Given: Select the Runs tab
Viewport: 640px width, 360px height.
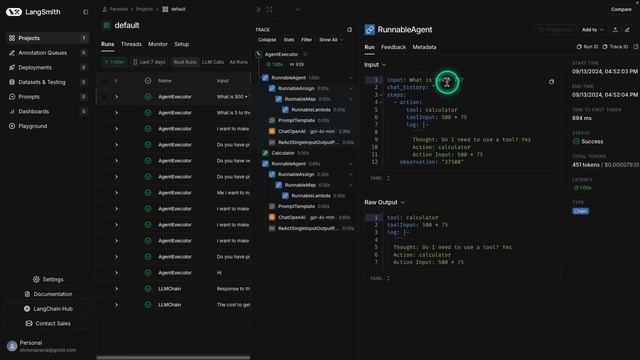Looking at the screenshot, I should (x=107, y=44).
